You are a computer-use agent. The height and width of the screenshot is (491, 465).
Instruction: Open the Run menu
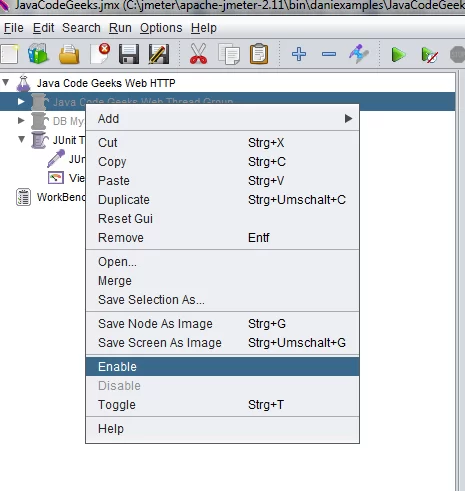(120, 28)
